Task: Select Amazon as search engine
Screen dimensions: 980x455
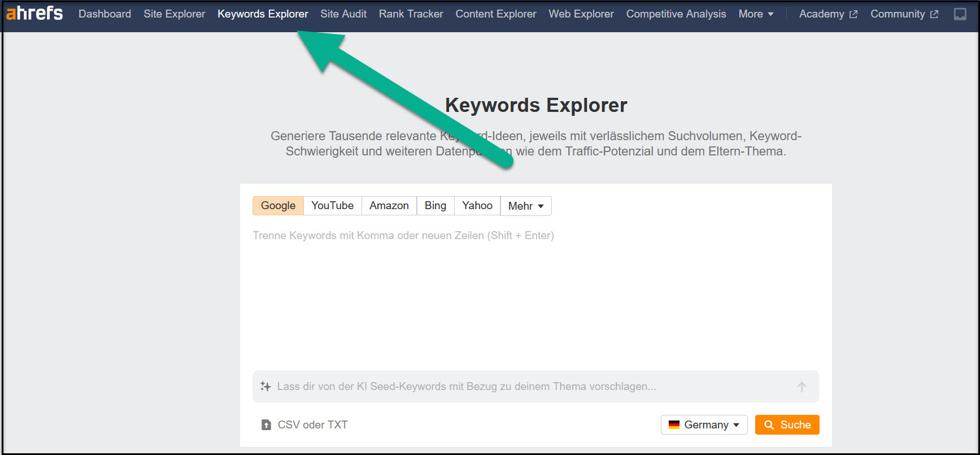Action: click(389, 206)
